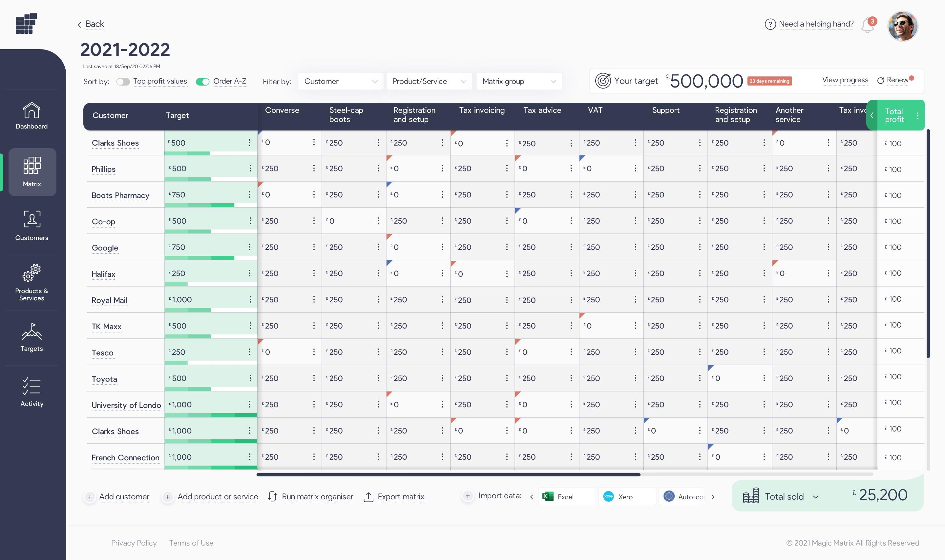
Task: Open the Customer filter dropdown
Action: pyautogui.click(x=341, y=82)
